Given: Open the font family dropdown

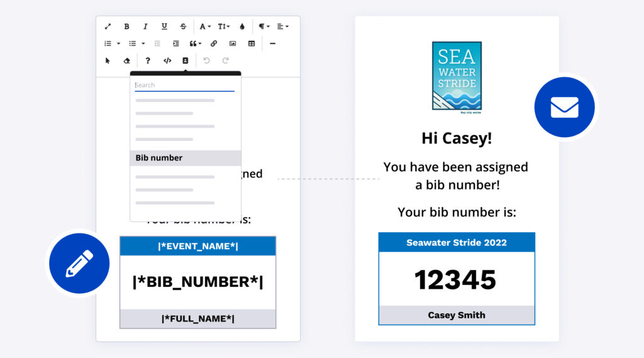Looking at the screenshot, I should pyautogui.click(x=205, y=26).
